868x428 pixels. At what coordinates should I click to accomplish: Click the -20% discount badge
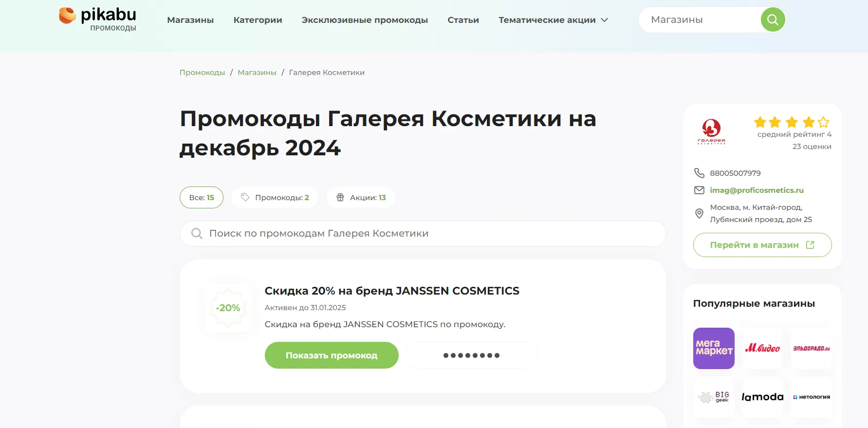click(x=228, y=308)
